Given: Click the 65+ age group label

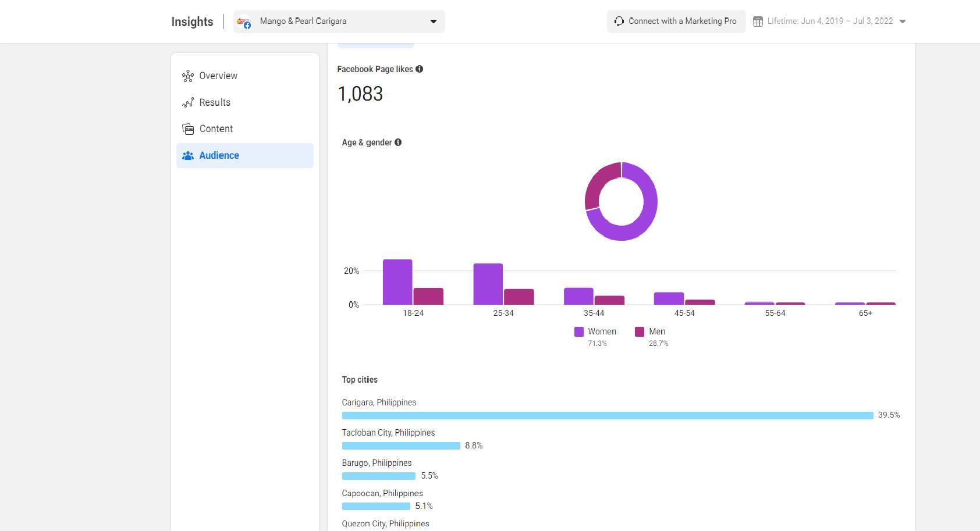Looking at the screenshot, I should 865,313.
